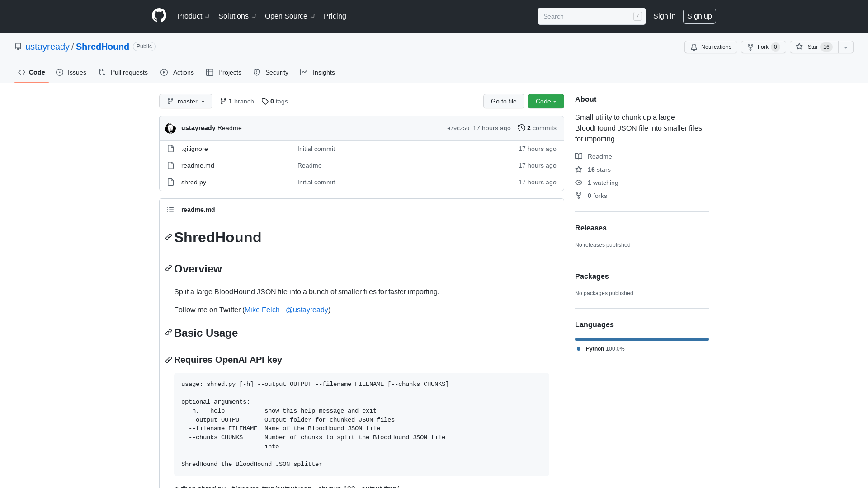
Task: View the 16 stars link
Action: (593, 169)
